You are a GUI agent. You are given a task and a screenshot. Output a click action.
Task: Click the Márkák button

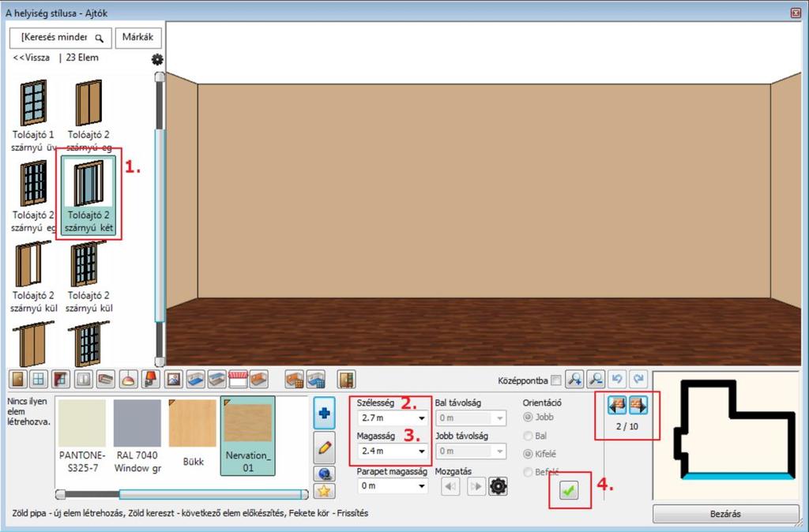tap(137, 38)
